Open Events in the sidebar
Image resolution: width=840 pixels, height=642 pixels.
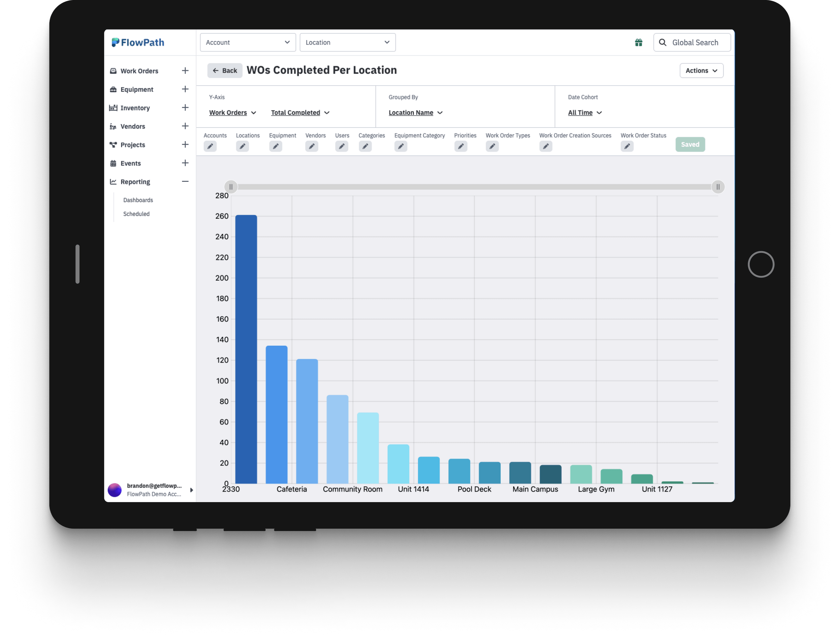tap(131, 163)
